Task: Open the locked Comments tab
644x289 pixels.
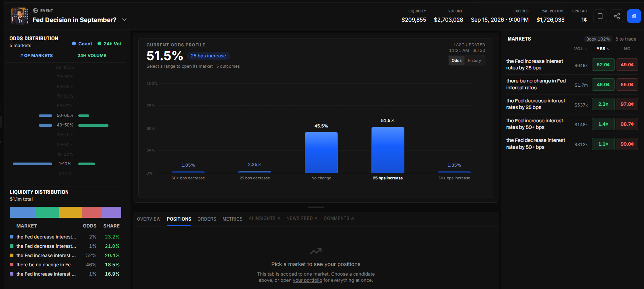Action: (339, 219)
